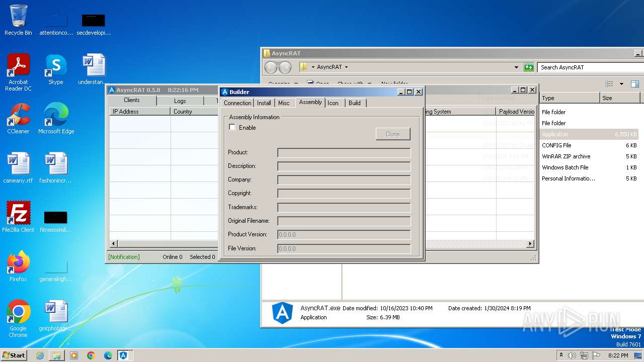The width and height of the screenshot is (644, 362).
Task: Launch the Microsoft Edge desktop shortcut
Action: click(56, 118)
